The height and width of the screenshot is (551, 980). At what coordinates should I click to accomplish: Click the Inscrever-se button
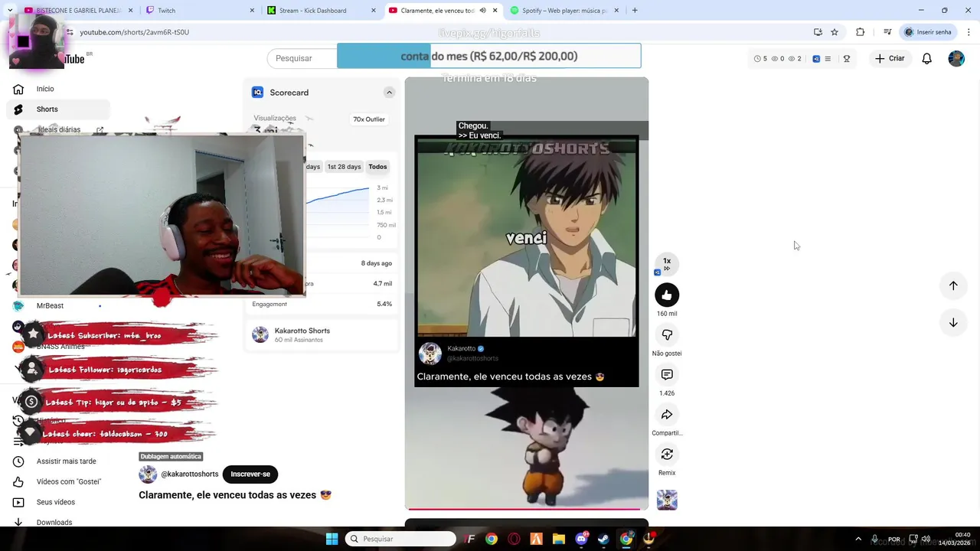pyautogui.click(x=250, y=474)
